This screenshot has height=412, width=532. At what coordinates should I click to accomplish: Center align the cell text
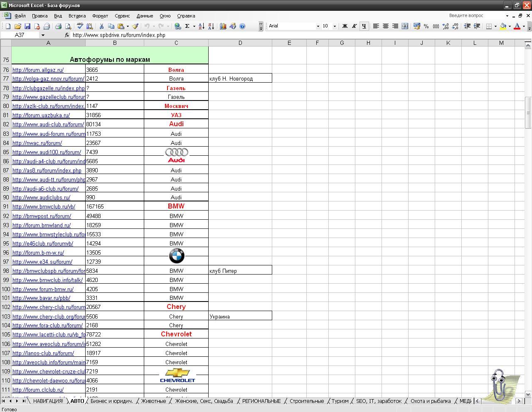(x=386, y=26)
